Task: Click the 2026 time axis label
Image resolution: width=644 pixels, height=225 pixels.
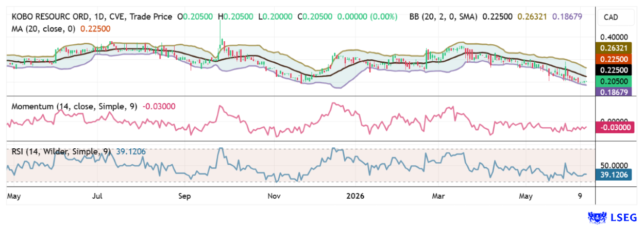Action: (x=355, y=196)
